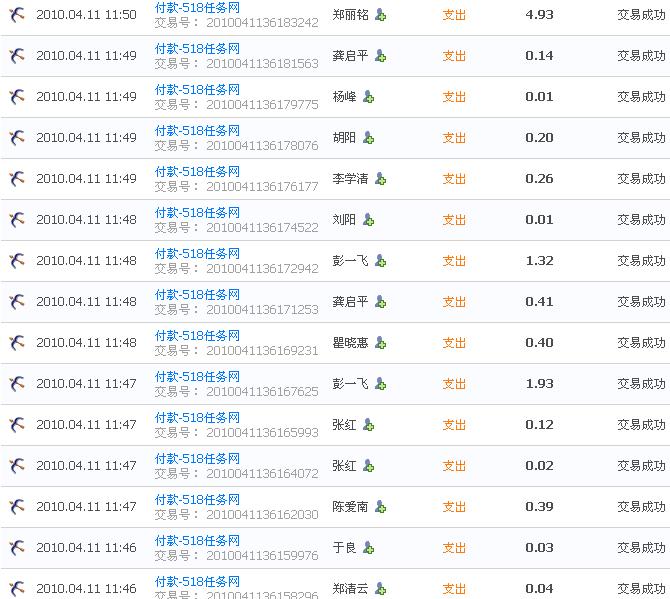Click add-contact icon beside 瞿晓惠
This screenshot has width=670, height=599.
[x=381, y=343]
